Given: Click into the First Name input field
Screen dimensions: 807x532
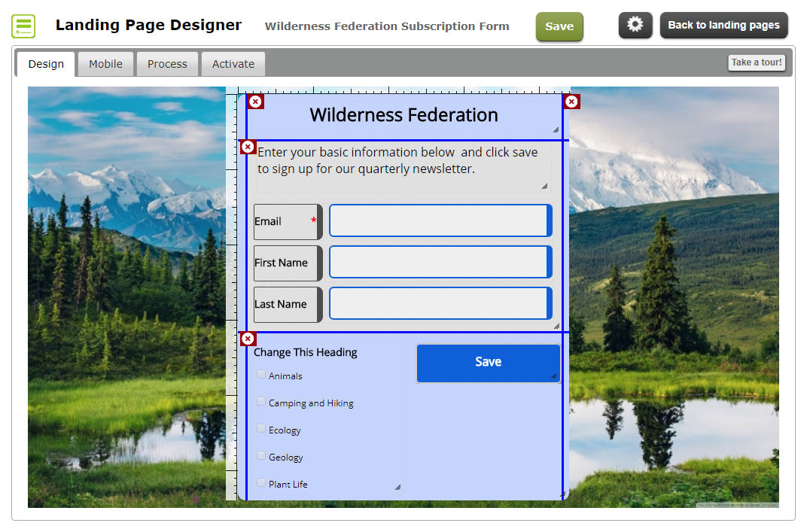Looking at the screenshot, I should 440,262.
